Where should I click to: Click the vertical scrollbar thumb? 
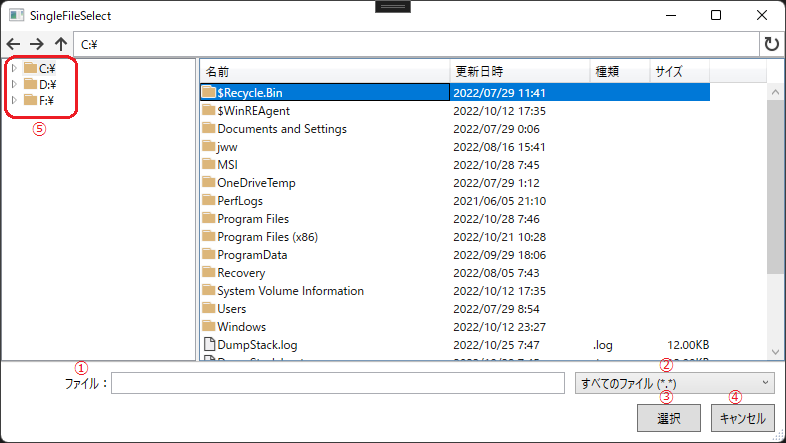pos(775,186)
